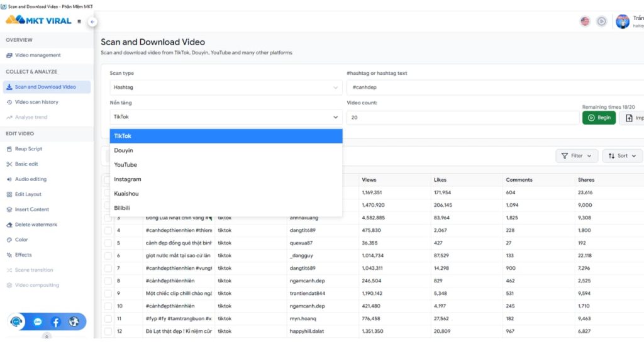Open Video compositing tool
Image resolution: width=644 pixels, height=346 pixels.
pos(33,285)
